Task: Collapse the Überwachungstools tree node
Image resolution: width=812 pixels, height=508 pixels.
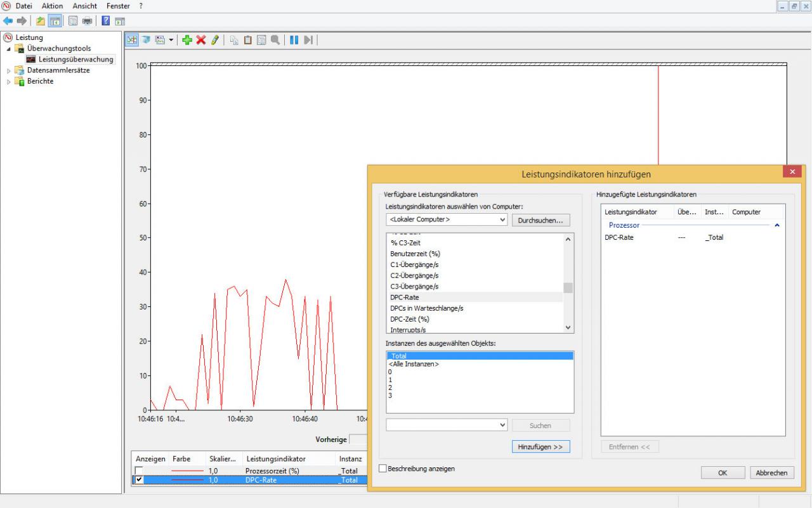Action: point(9,49)
